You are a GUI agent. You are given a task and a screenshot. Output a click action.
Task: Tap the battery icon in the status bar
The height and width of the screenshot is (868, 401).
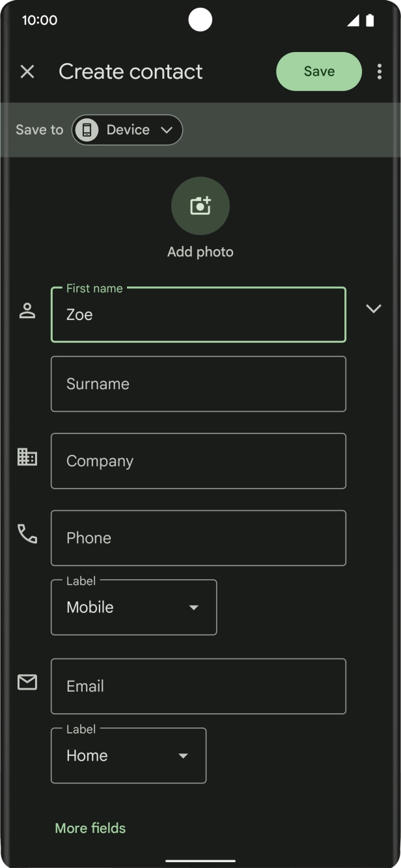click(x=370, y=20)
